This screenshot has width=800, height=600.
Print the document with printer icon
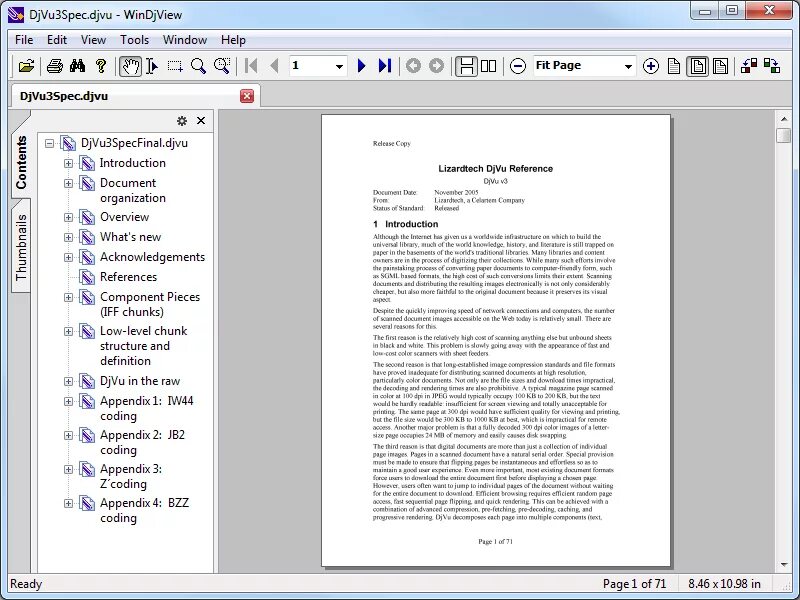tap(55, 66)
